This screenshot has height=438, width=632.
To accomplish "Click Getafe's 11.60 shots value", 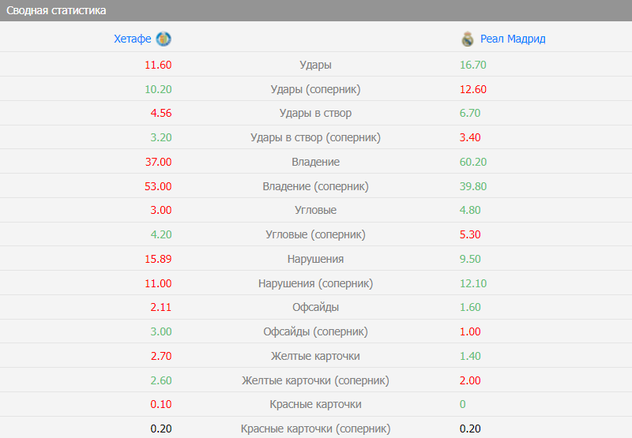I will coord(159,65).
